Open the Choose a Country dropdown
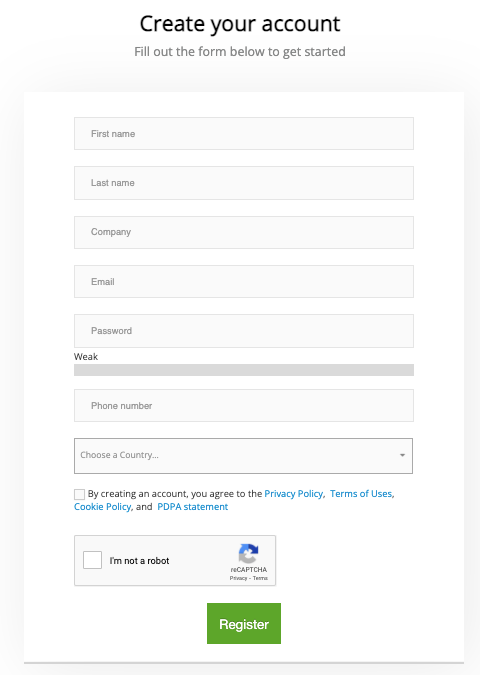Image resolution: width=480 pixels, height=675 pixels. (243, 455)
